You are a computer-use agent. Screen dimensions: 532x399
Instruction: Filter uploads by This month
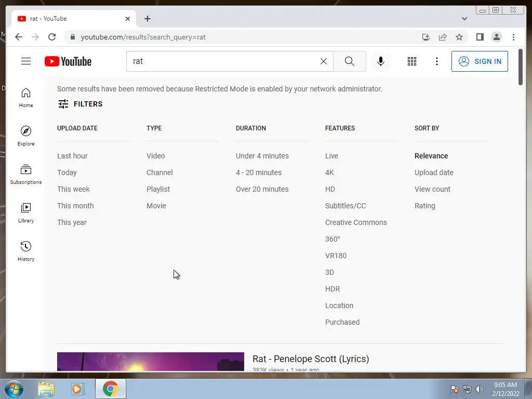[x=75, y=206]
